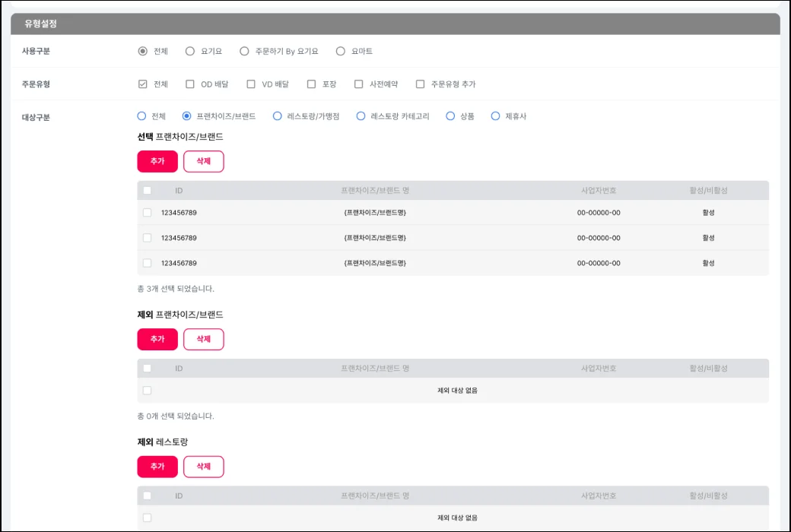Viewport: 791px width, 532px height.
Task: Check the row checkbox in 제외 레스토랑 table
Action: coord(147,518)
